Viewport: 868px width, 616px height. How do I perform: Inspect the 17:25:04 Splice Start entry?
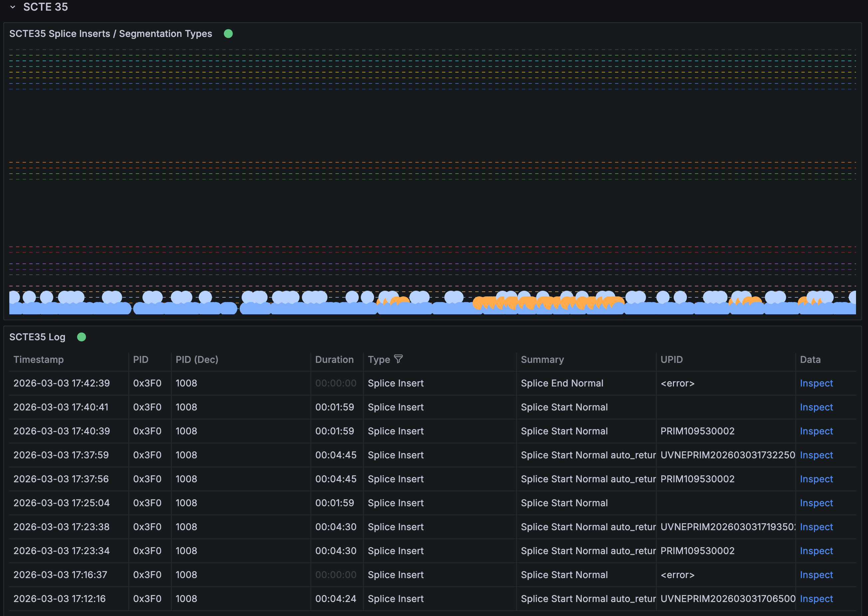(x=816, y=503)
